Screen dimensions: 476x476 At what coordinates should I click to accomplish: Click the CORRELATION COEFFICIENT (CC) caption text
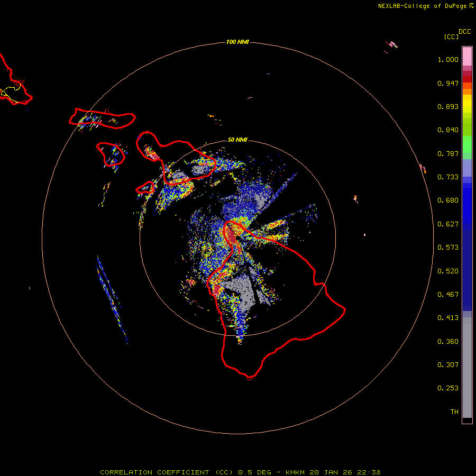pyautogui.click(x=167, y=472)
